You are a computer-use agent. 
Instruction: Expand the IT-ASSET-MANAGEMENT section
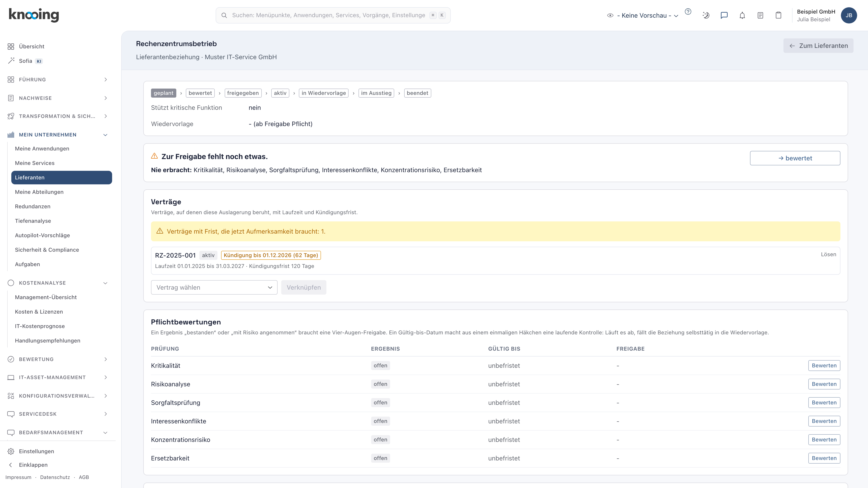click(57, 378)
